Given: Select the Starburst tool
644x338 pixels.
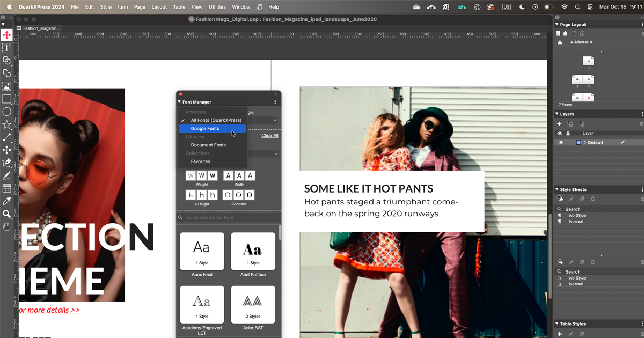Looking at the screenshot, I should [7, 124].
